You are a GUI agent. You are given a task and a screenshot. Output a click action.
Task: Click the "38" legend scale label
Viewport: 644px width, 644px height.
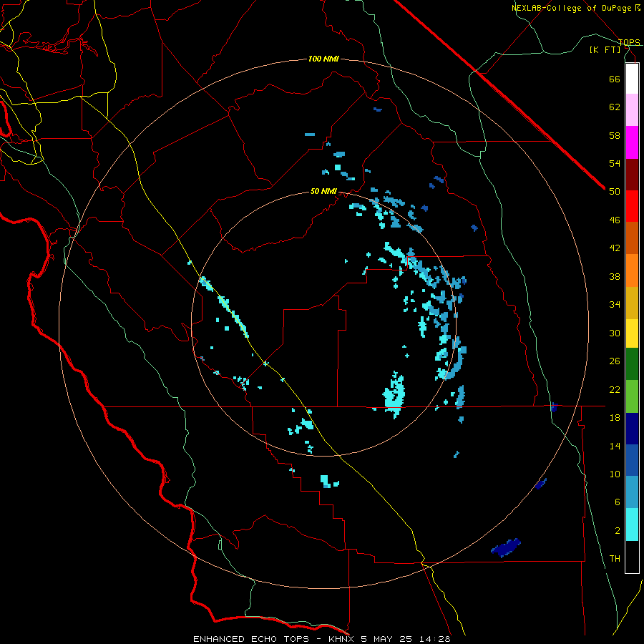click(615, 277)
